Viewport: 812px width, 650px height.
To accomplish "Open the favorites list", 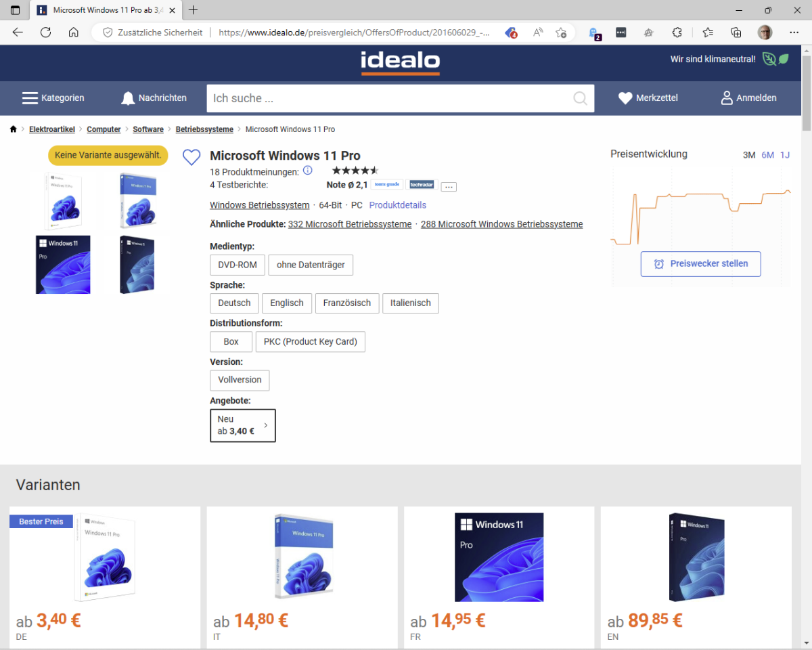I will (x=708, y=32).
